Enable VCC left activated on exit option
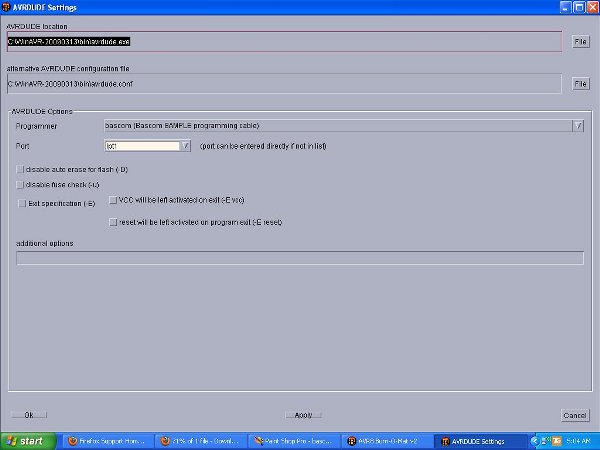The height and width of the screenshot is (450, 600). tap(113, 200)
